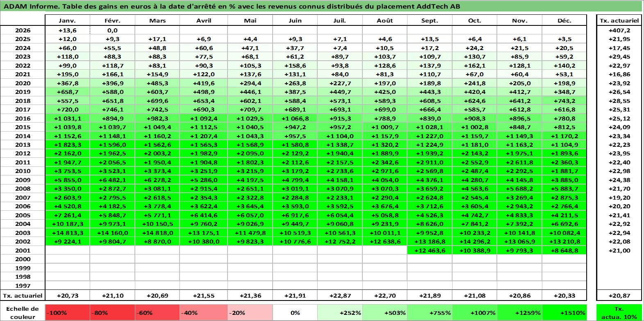The image size is (644, 321).
Task: Click the empty cell for January 2000
Action: pos(67,259)
